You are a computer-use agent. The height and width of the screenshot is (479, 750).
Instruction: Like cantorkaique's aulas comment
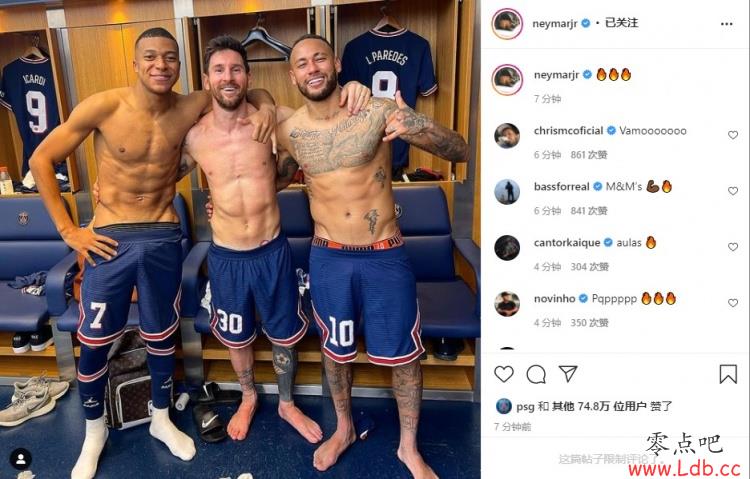click(x=733, y=247)
